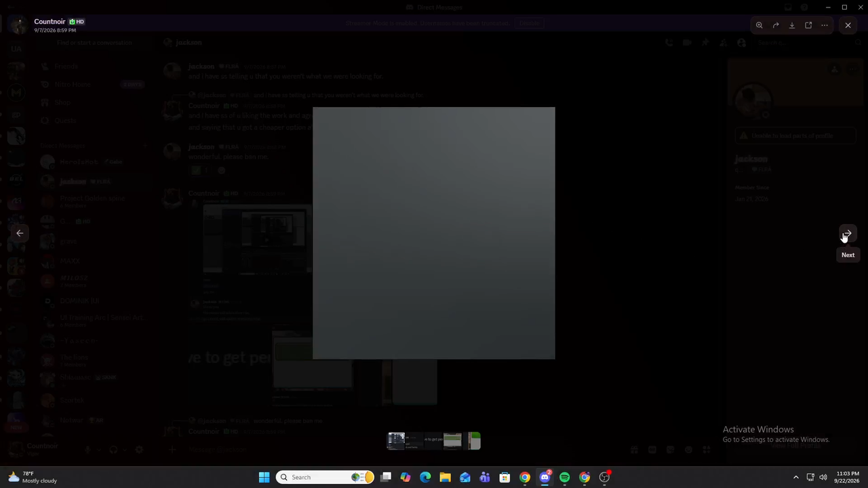Zoom the image with the magnifier icon
868x488 pixels.
759,25
